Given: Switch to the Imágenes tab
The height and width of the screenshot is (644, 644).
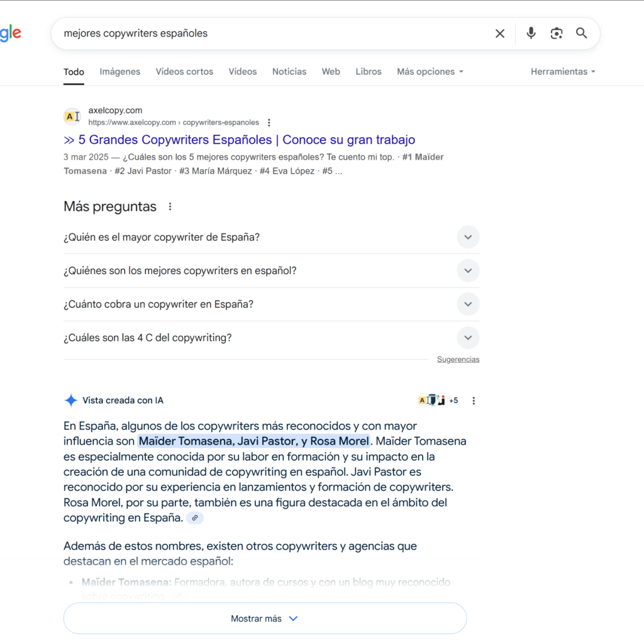Looking at the screenshot, I should (120, 72).
